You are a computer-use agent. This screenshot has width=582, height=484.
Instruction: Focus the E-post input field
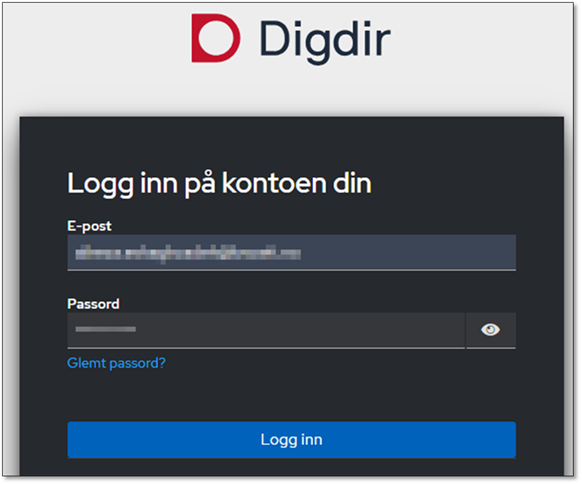coord(291,252)
